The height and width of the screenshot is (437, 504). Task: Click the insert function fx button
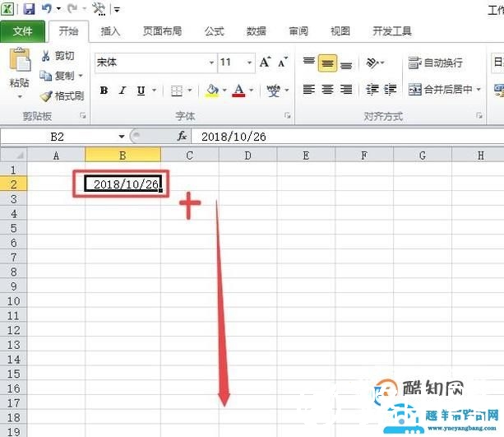click(x=182, y=136)
